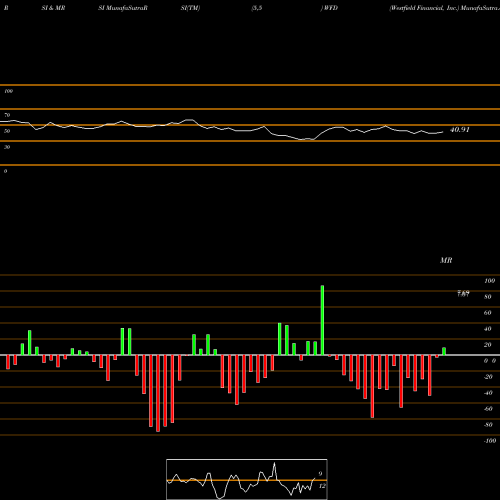Click the RSI value 40.91 label

pos(460,130)
